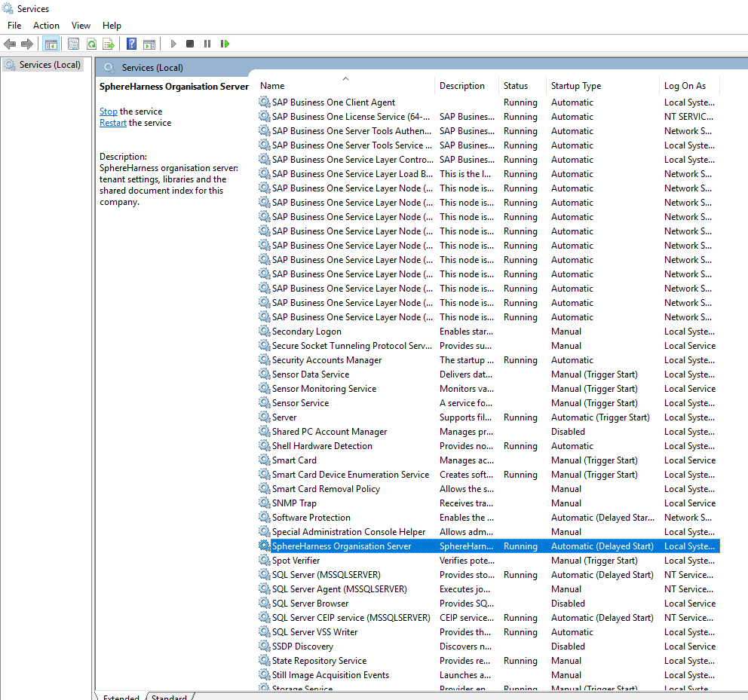The image size is (748, 700).
Task: Click the Refresh toolbar icon
Action: (x=91, y=44)
